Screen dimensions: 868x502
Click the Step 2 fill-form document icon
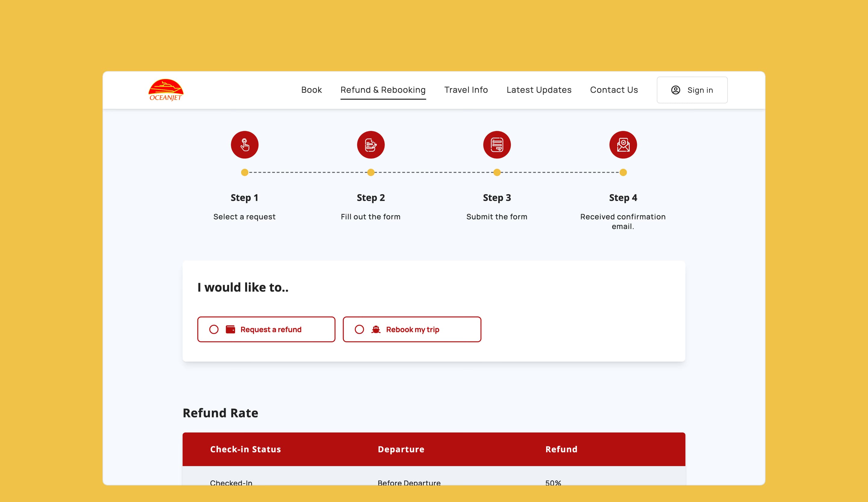click(x=371, y=145)
